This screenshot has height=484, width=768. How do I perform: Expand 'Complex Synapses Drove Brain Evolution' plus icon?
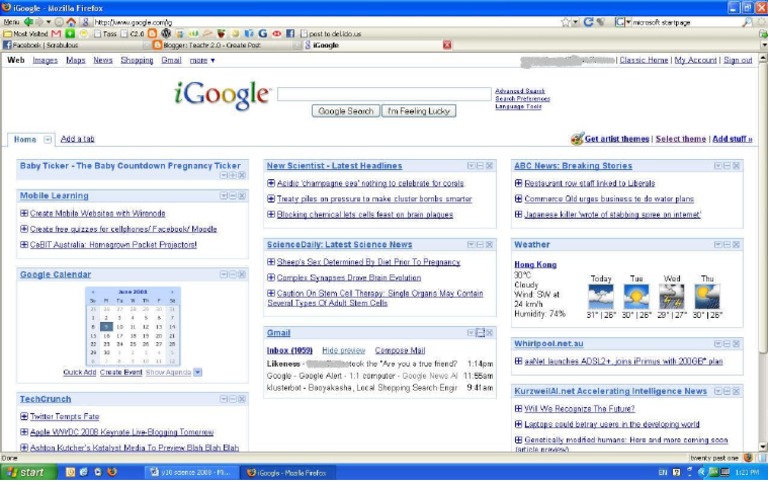[271, 278]
